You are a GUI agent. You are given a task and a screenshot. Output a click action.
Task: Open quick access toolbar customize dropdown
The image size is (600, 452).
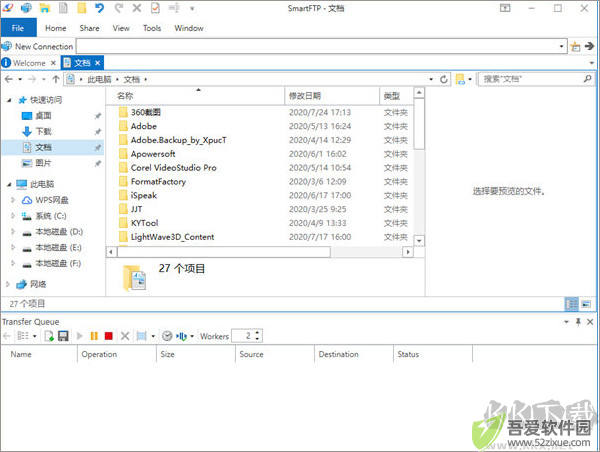192,8
